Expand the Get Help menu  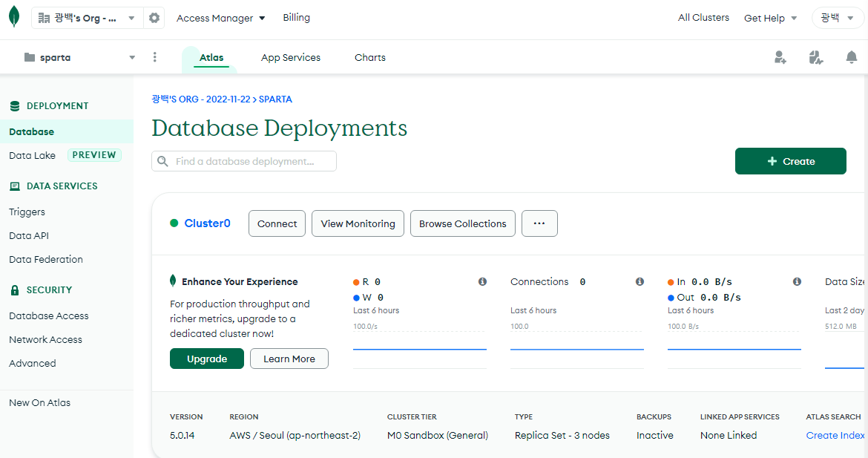click(x=770, y=18)
